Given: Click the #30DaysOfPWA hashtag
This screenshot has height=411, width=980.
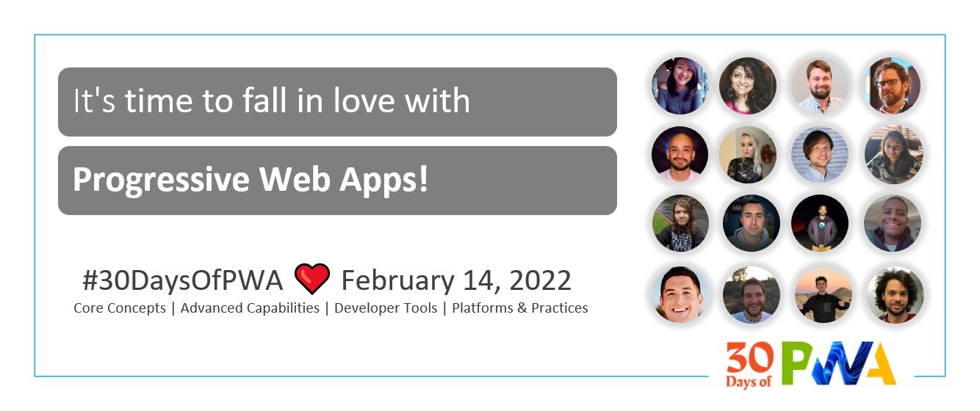Looking at the screenshot, I should (x=183, y=280).
